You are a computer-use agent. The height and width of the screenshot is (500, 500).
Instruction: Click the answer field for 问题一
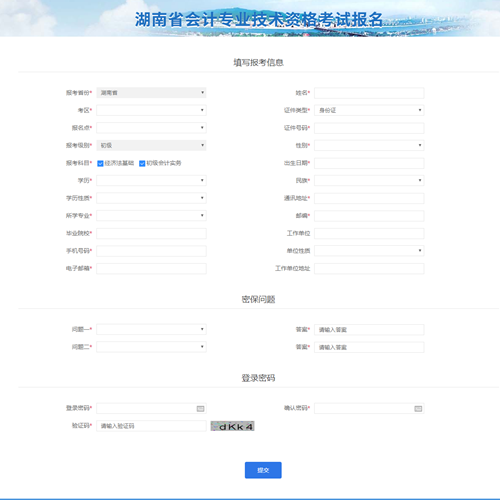(x=369, y=330)
